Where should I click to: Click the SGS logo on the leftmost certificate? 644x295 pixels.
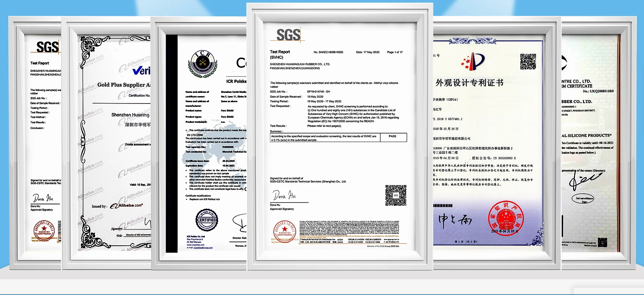point(48,47)
